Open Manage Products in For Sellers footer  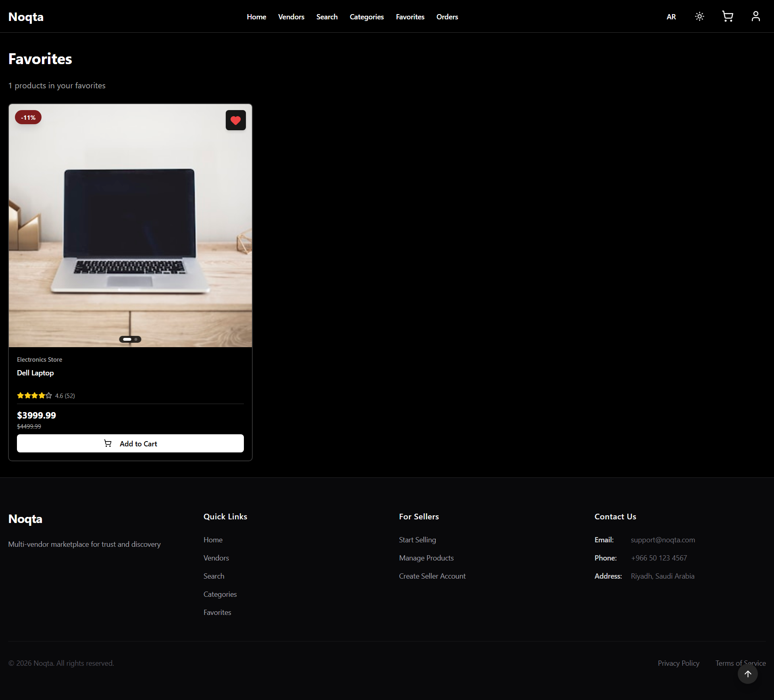(426, 558)
